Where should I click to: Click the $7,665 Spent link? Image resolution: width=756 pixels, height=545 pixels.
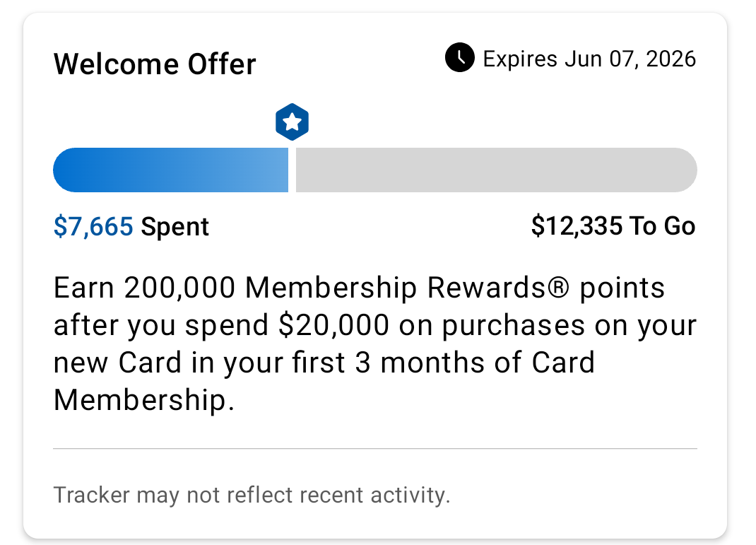131,226
